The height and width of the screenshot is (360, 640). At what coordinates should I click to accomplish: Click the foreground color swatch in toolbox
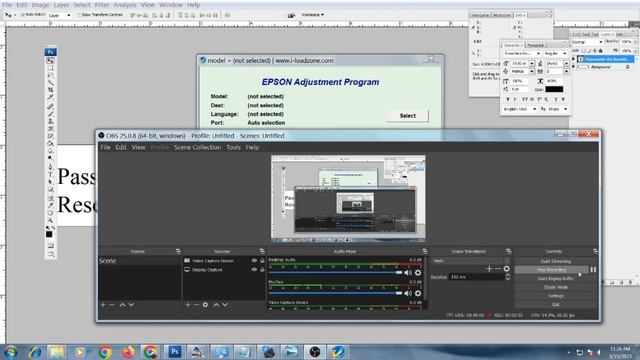pos(49,234)
